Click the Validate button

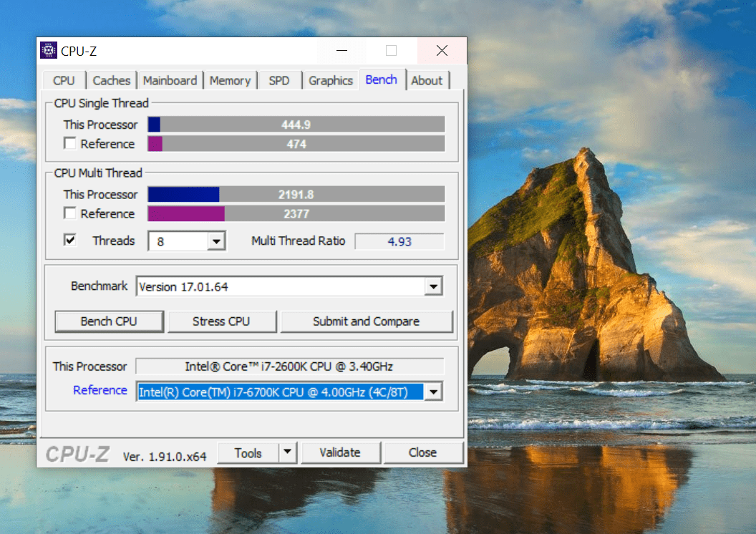point(340,452)
